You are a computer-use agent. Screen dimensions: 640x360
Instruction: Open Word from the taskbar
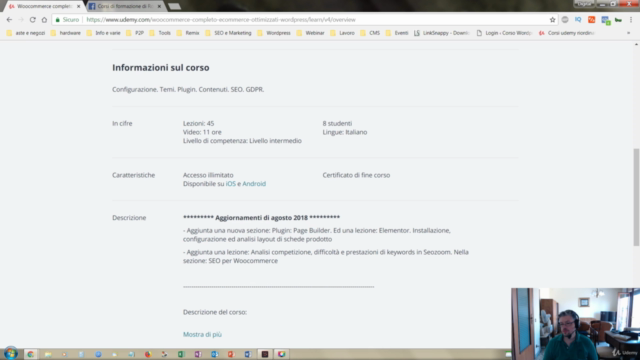coord(248,354)
